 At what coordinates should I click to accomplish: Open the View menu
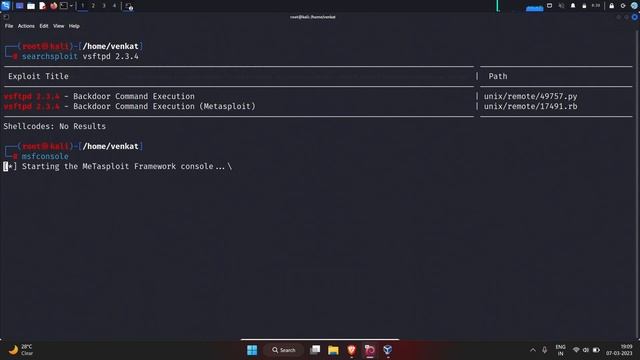[58, 26]
